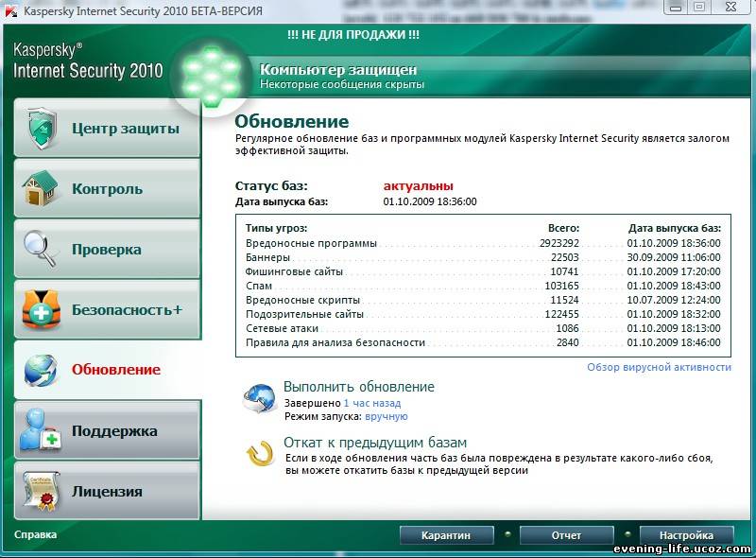
Task: Click the 'Сетевые атаки' row label
Action: click(x=282, y=329)
